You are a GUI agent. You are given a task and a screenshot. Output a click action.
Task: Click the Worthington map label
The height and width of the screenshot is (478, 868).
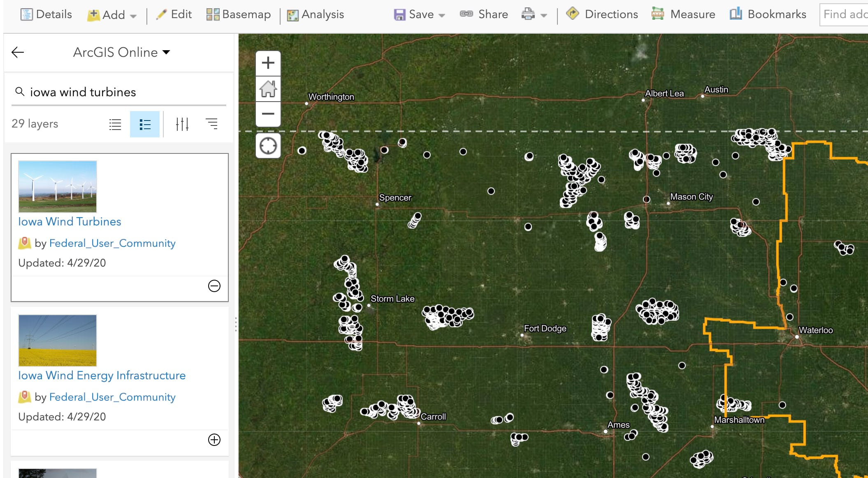(x=331, y=97)
